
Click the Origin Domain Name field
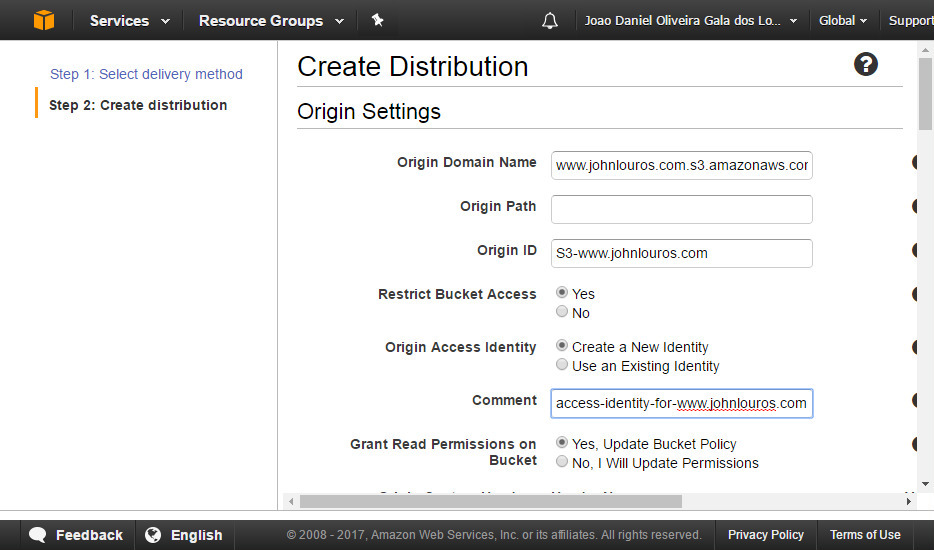point(681,166)
